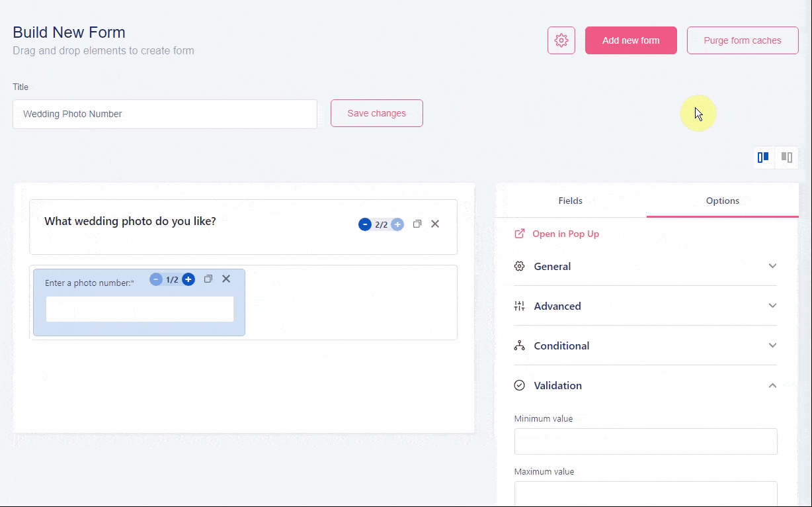Decrease the photo number field width

point(156,279)
